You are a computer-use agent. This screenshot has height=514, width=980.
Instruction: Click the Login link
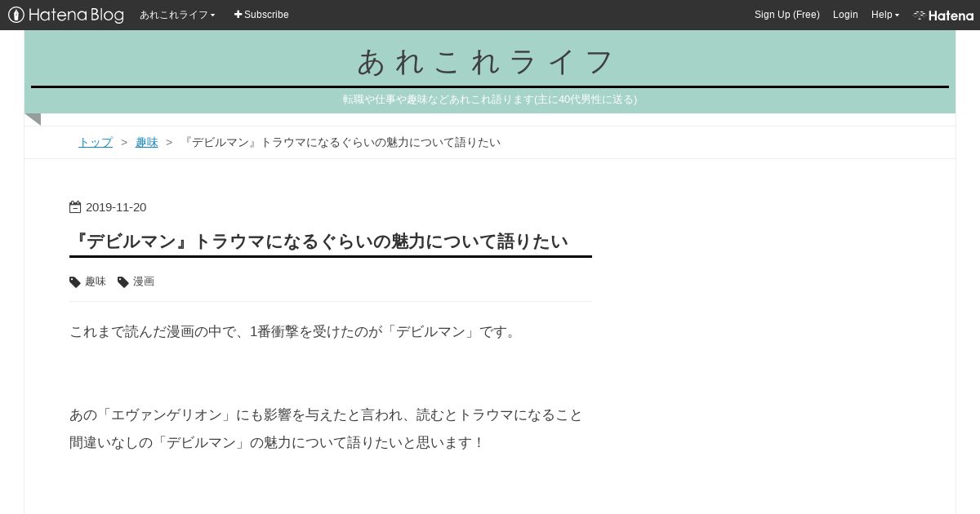point(845,15)
